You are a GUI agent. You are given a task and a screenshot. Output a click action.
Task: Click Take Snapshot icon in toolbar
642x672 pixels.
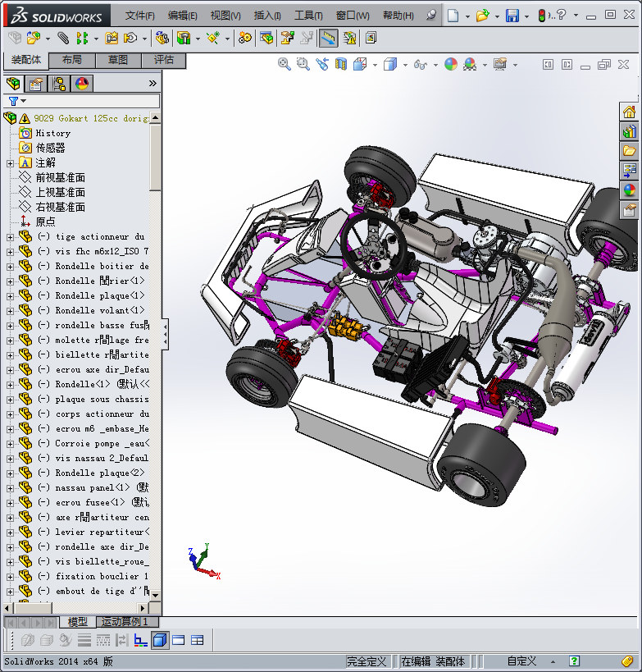[x=371, y=38]
